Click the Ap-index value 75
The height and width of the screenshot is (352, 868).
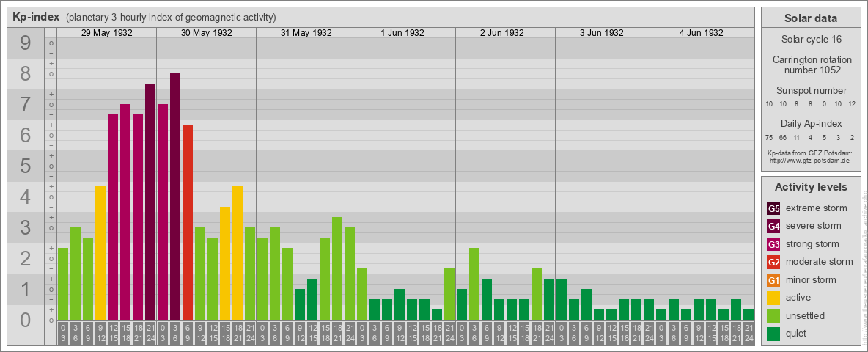point(770,138)
